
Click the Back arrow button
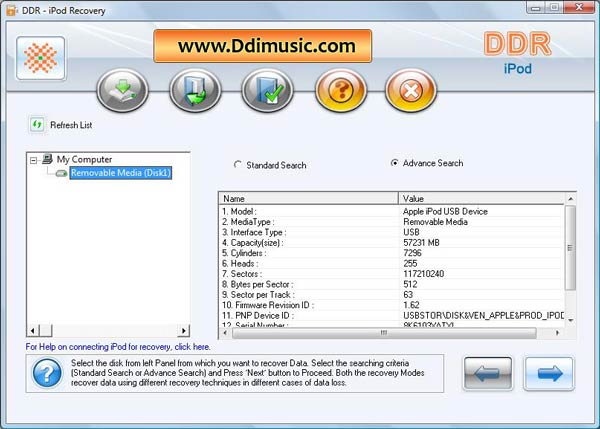(488, 373)
